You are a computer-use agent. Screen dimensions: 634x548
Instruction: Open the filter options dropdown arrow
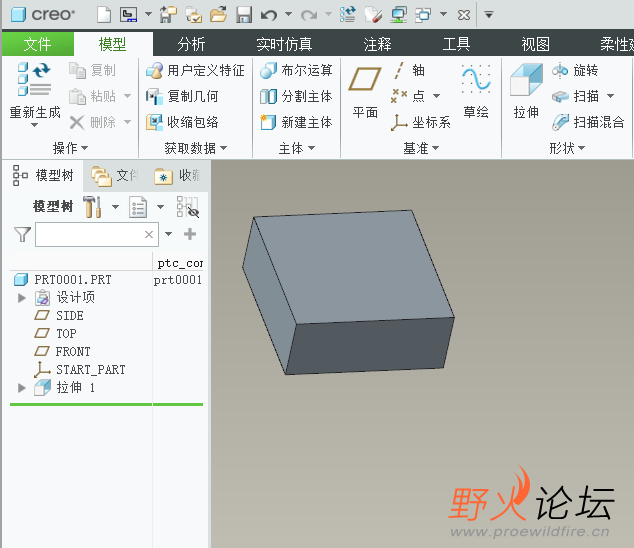click(169, 234)
